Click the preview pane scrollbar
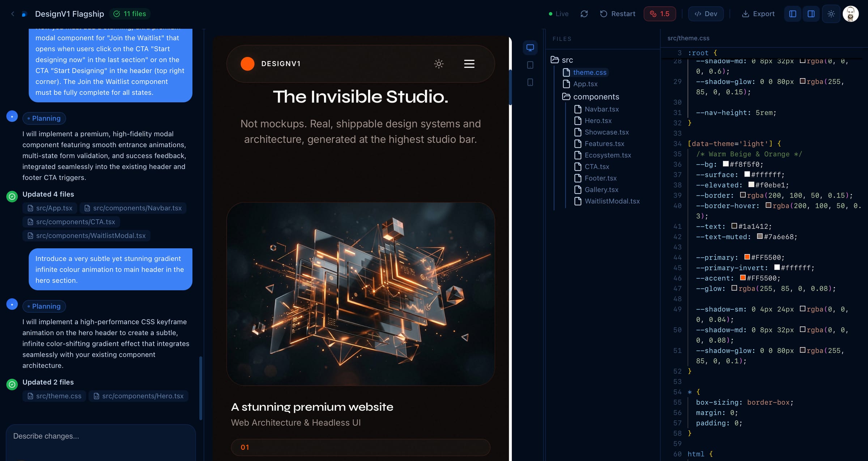The height and width of the screenshot is (461, 868). click(x=510, y=87)
